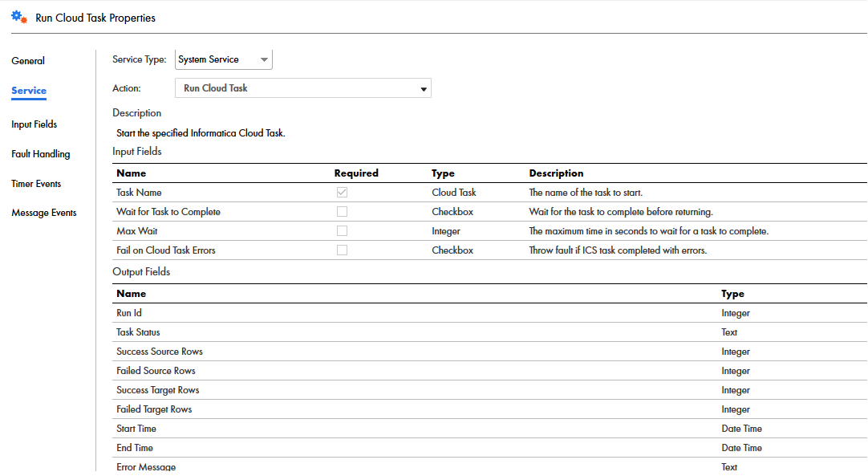Go to the Timer Events section

tap(36, 184)
